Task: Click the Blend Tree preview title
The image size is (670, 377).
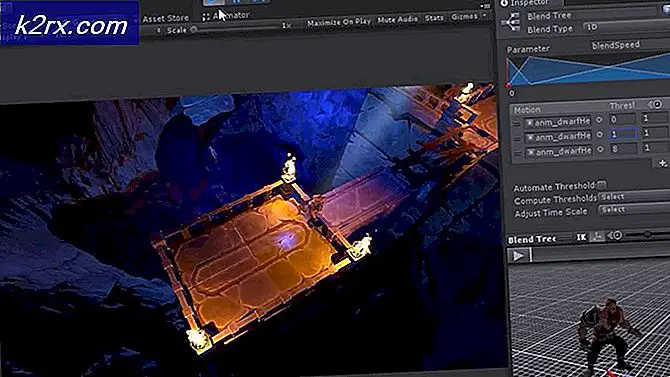Action: (x=532, y=240)
